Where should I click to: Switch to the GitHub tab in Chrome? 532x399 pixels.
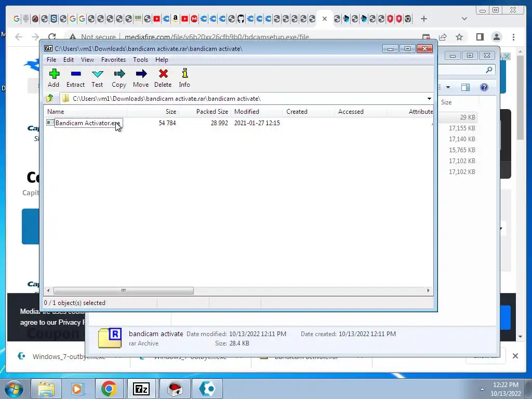[x=241, y=19]
